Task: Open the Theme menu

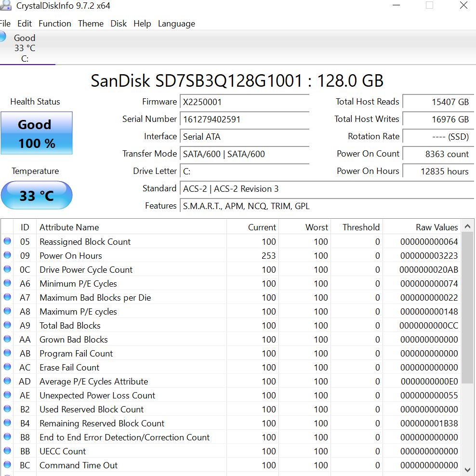Action: [91, 24]
